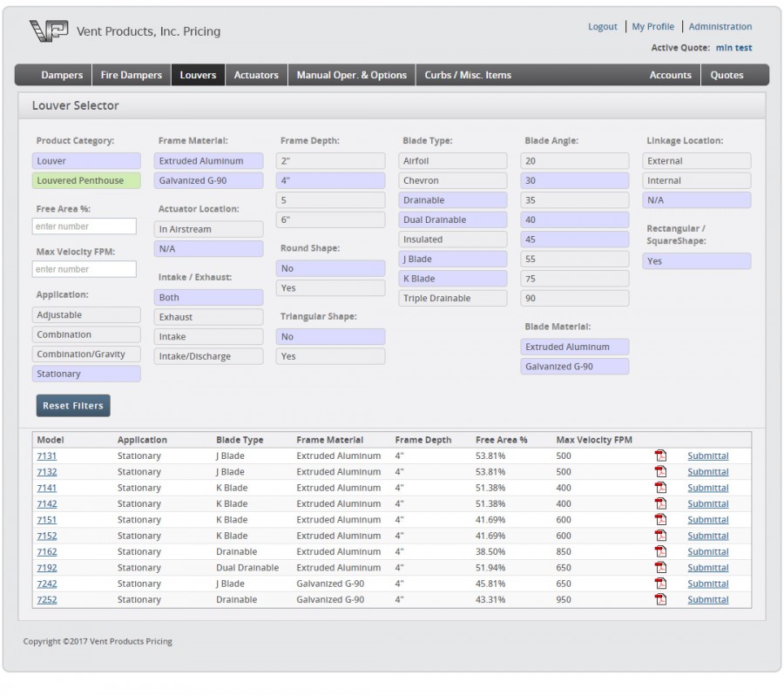The image size is (784, 695).
Task: Open the PDF icon for model 7141
Action: pyautogui.click(x=660, y=488)
